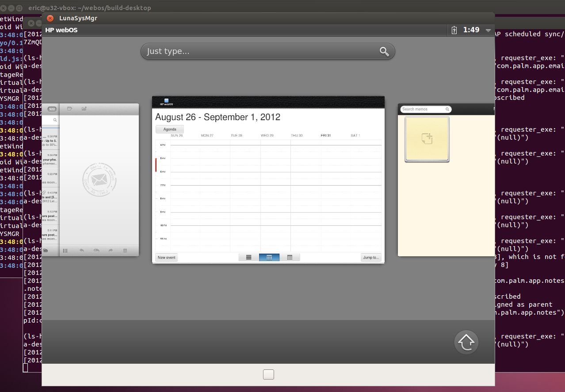Expand the system menu arrow beside the clock
Screen dimensions: 565x392
coord(488,30)
